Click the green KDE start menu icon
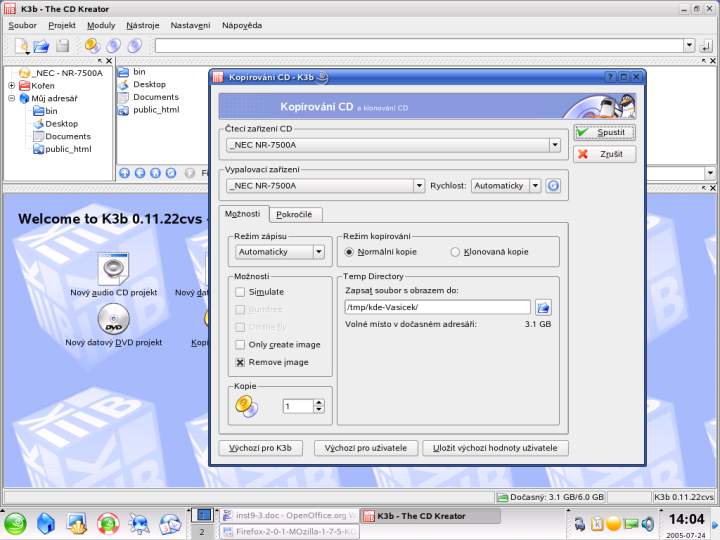This screenshot has width=720, height=540. (x=15, y=524)
